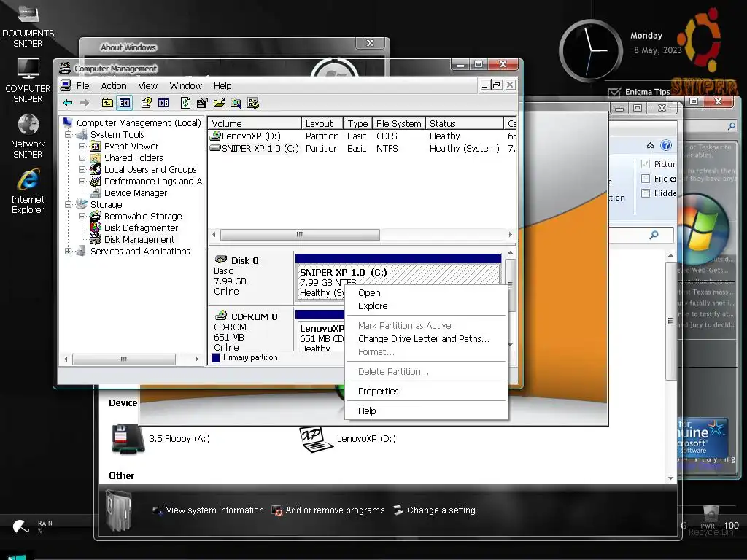This screenshot has width=747, height=560.
Task: Choose Open from the partition context menu
Action: 426,293
